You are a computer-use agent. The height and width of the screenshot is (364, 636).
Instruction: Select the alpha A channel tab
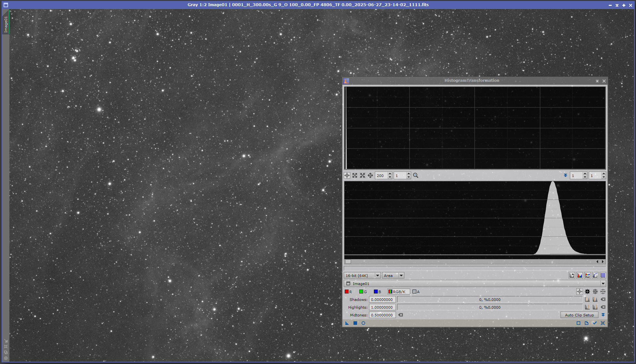(x=416, y=292)
